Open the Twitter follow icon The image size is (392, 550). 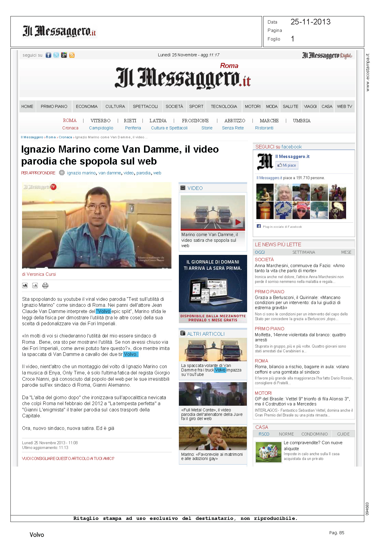(x=56, y=55)
